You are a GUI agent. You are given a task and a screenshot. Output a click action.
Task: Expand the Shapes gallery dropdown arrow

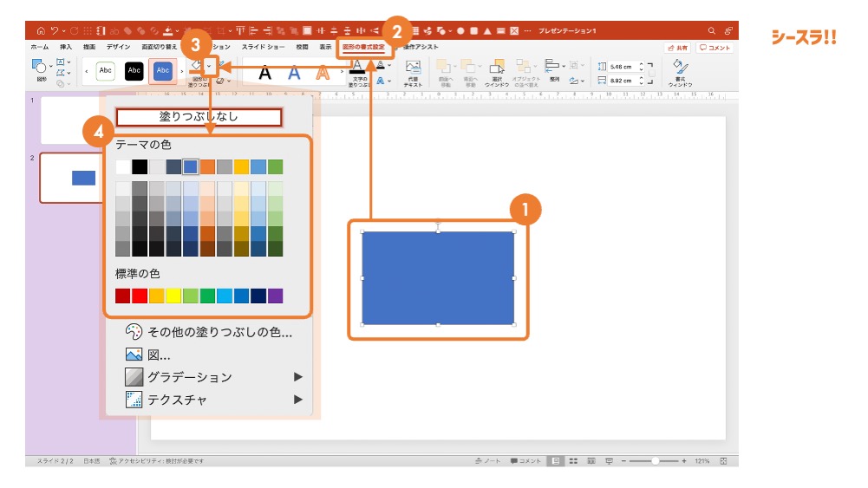point(51,66)
